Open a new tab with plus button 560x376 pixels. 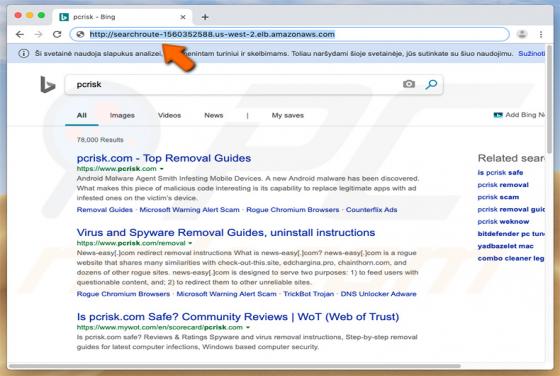(205, 17)
